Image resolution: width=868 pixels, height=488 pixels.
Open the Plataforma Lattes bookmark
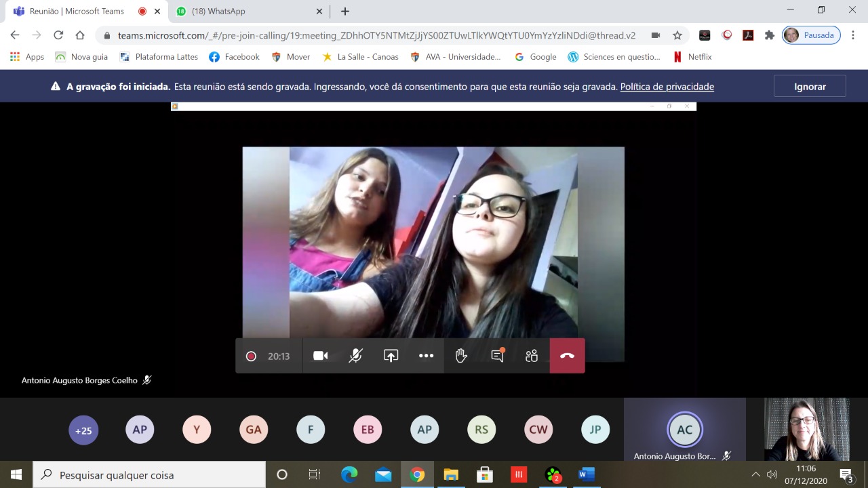[x=159, y=57]
